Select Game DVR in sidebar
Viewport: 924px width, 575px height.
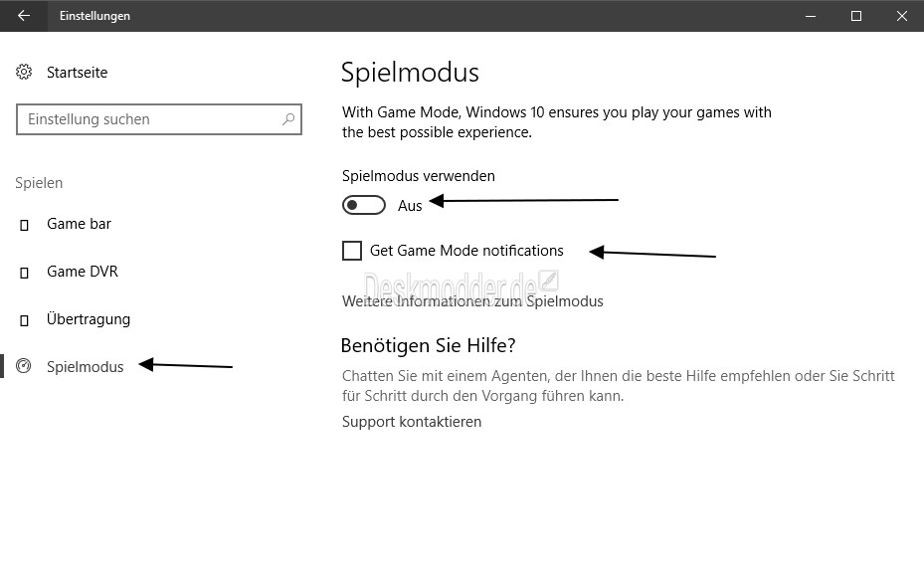(x=83, y=272)
